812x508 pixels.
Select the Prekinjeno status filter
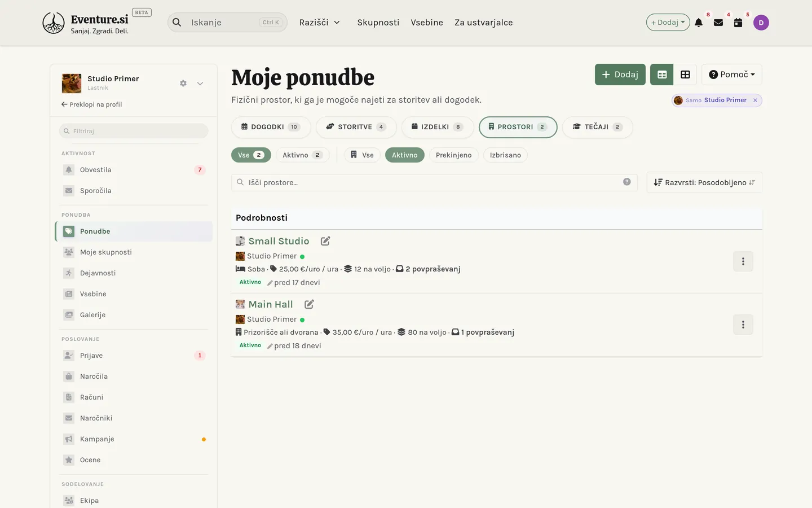coord(454,155)
